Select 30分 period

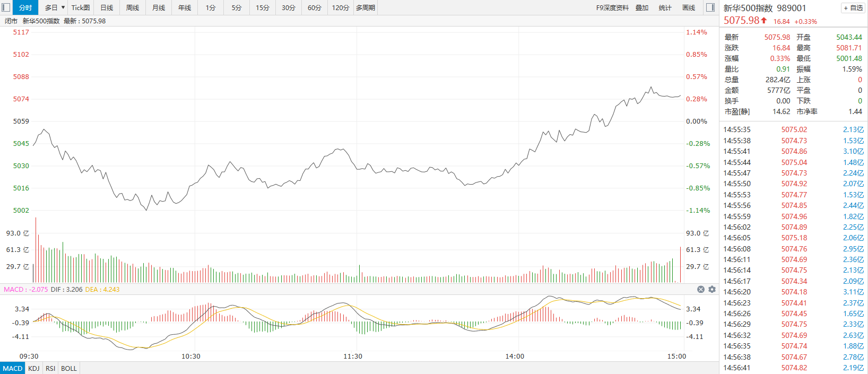click(x=289, y=7)
